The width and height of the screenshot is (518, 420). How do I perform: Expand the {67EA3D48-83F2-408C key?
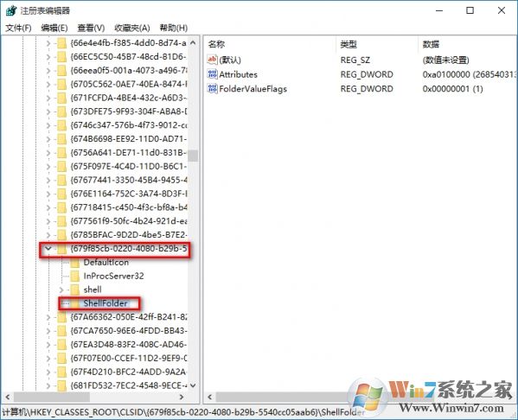click(x=48, y=345)
